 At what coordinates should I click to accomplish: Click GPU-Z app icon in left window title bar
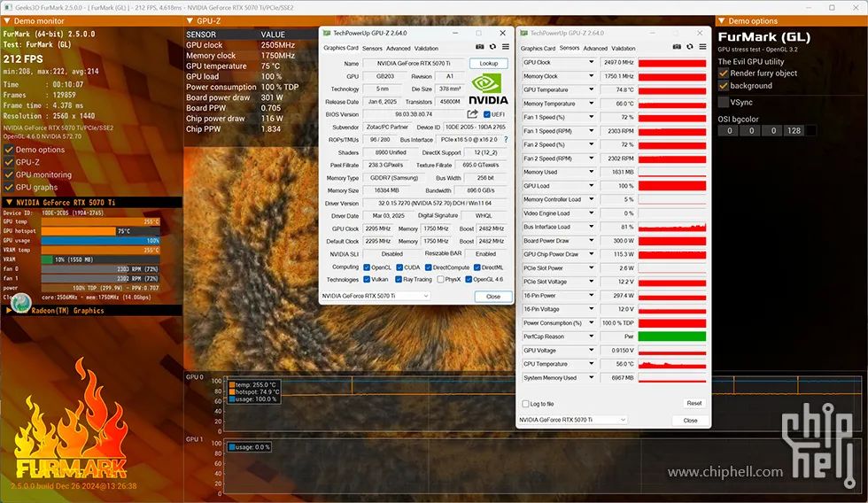tap(326, 33)
